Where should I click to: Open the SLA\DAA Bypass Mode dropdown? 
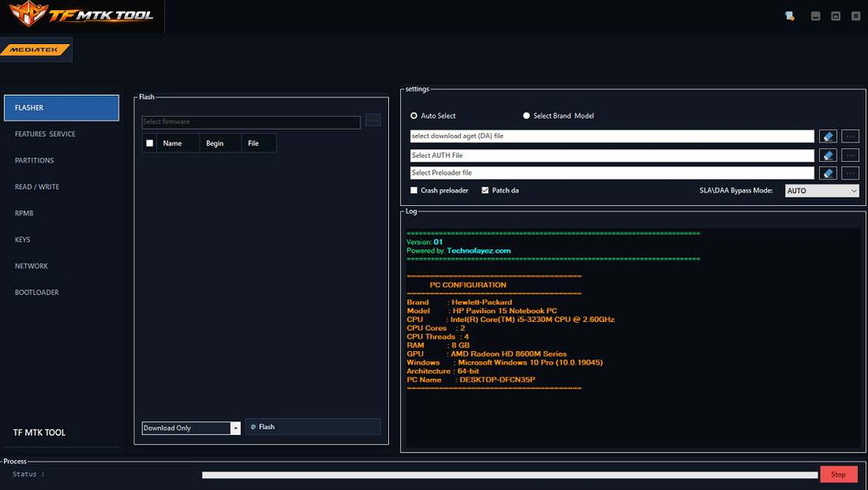pos(822,191)
